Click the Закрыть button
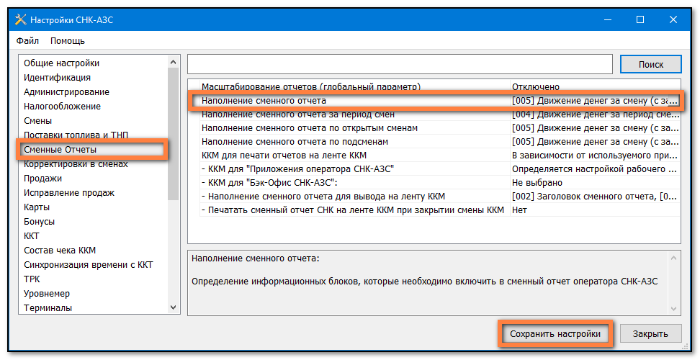This screenshot has width=700, height=360. pos(650,334)
